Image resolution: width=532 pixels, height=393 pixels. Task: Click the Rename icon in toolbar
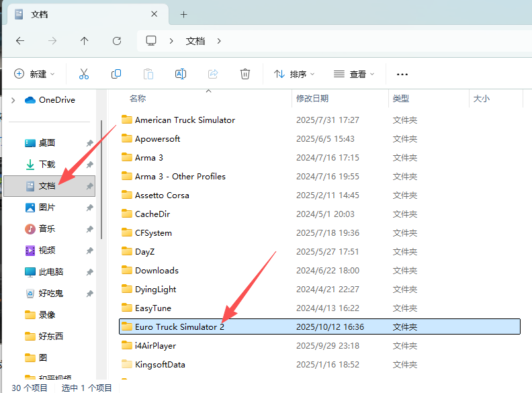180,74
